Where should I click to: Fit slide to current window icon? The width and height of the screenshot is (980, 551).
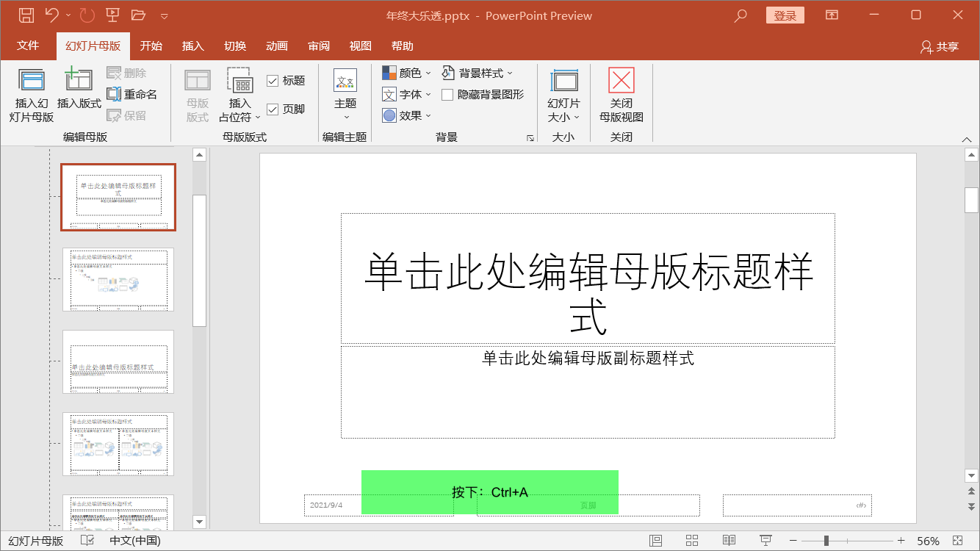coord(958,541)
